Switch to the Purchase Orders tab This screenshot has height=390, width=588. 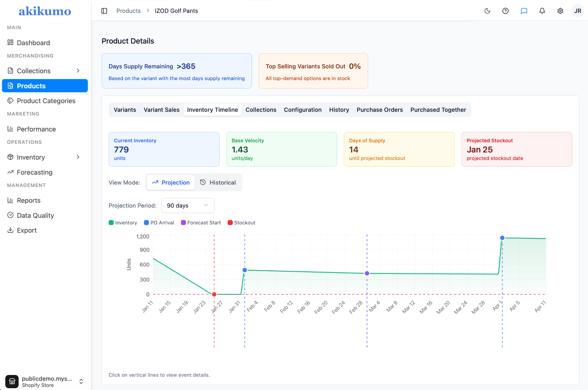click(379, 109)
